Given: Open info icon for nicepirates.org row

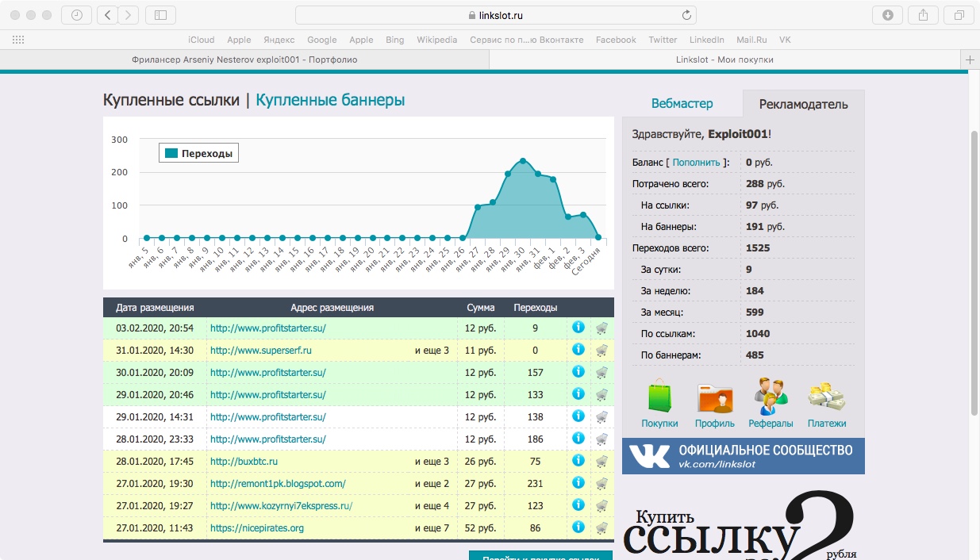Looking at the screenshot, I should [x=578, y=527].
